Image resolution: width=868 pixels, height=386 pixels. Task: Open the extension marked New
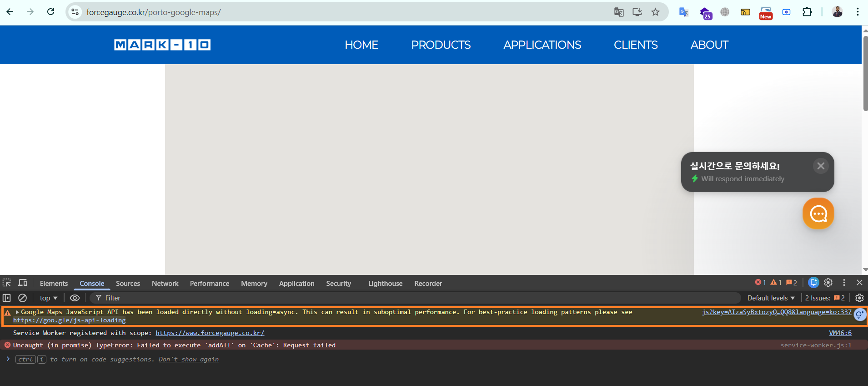(x=766, y=13)
